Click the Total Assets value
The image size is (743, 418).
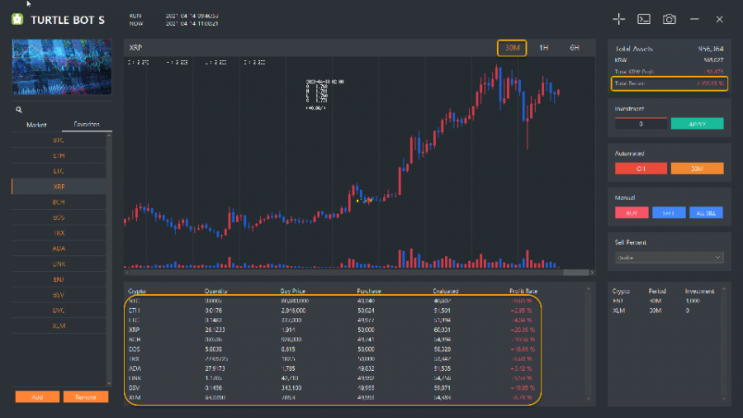[x=710, y=49]
